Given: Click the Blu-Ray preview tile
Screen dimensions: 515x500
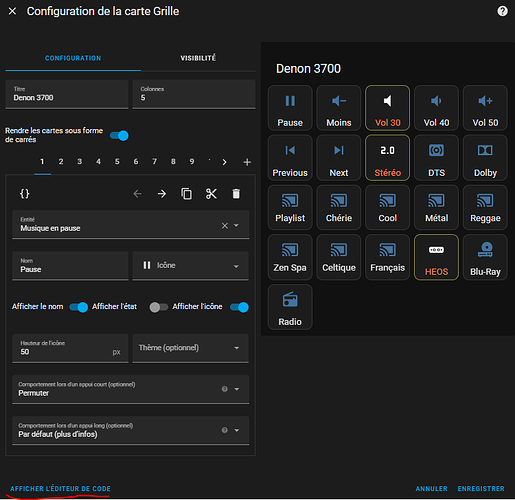Looking at the screenshot, I should pyautogui.click(x=485, y=257).
